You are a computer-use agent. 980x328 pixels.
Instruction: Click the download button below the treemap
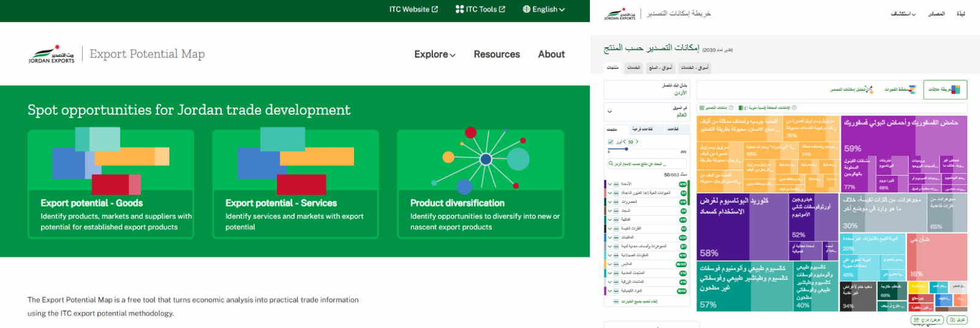point(957,320)
